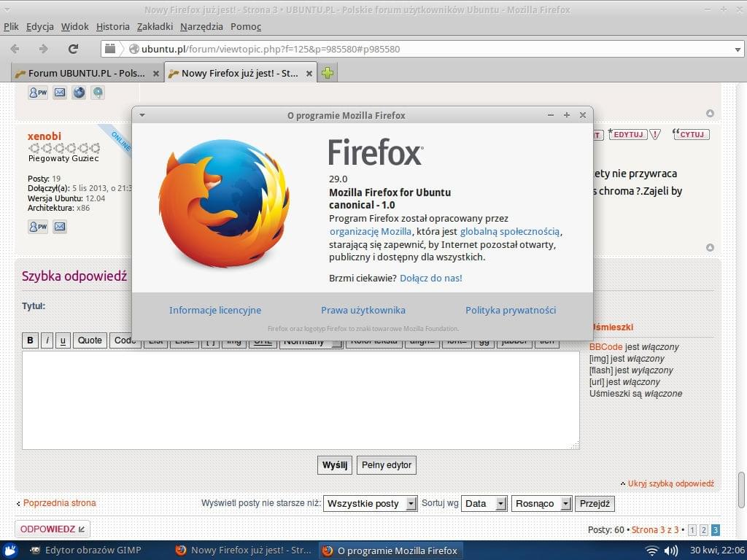The image size is (747, 560).
Task: Click the PW private message icon in the top post
Action: (x=38, y=93)
